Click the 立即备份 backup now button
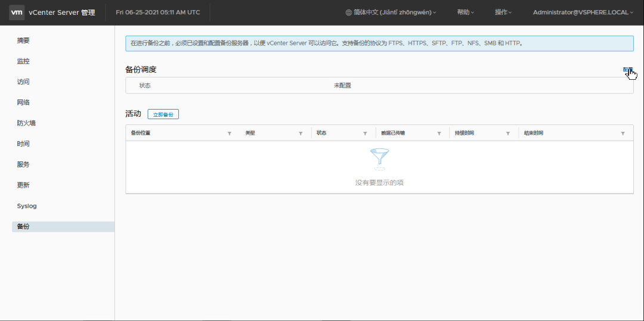This screenshot has width=644, height=321. (x=163, y=114)
